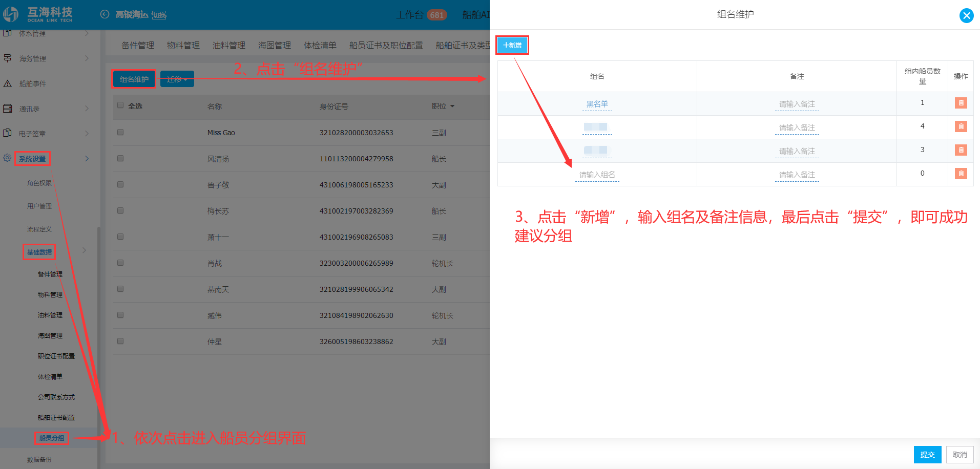The width and height of the screenshot is (980, 469).
Task: Switch to the 海图管理 tab
Action: tap(275, 45)
